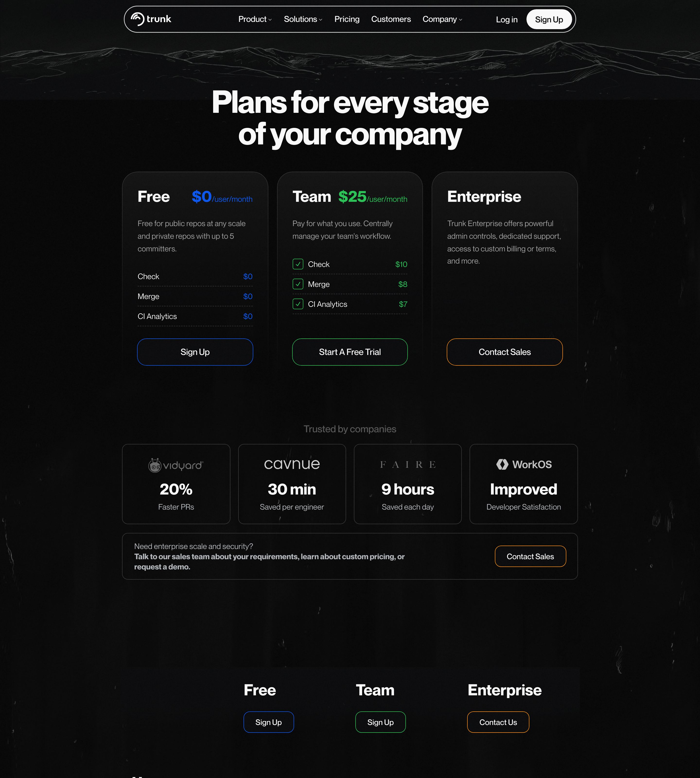Expand the Product dropdown menu
The width and height of the screenshot is (700, 778).
255,19
